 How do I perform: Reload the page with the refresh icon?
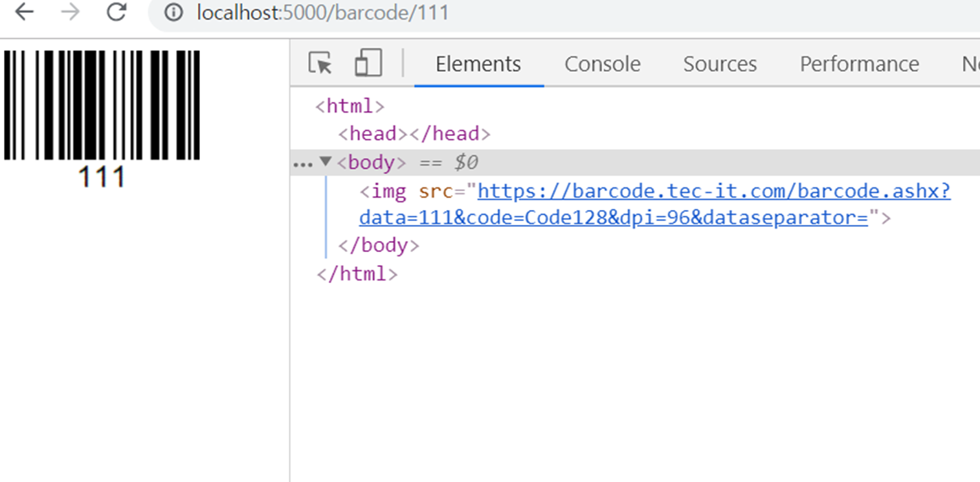pyautogui.click(x=117, y=12)
